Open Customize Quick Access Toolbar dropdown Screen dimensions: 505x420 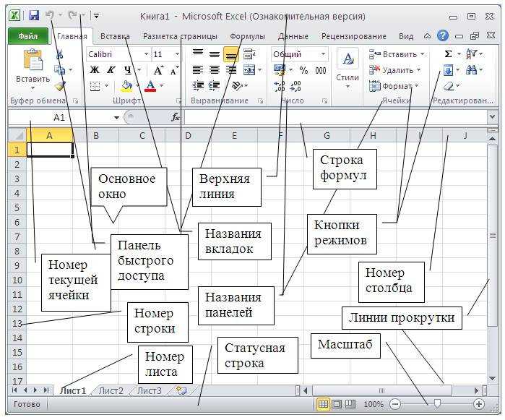(x=95, y=15)
